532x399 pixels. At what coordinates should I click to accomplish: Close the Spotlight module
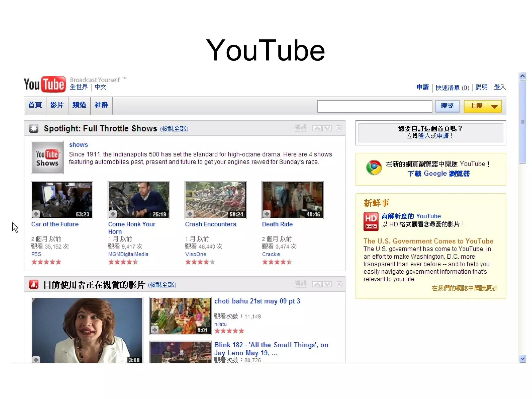[x=339, y=128]
